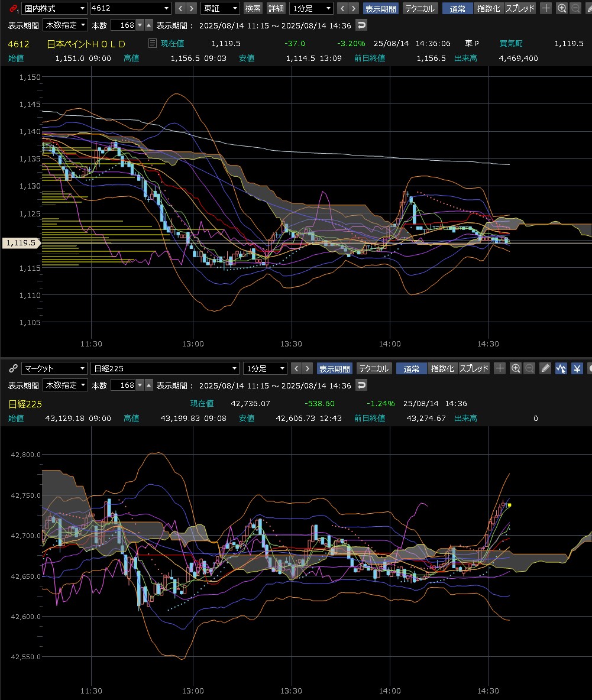Open the 東証 exchange dropdown
This screenshot has width=592, height=700.
point(220,8)
